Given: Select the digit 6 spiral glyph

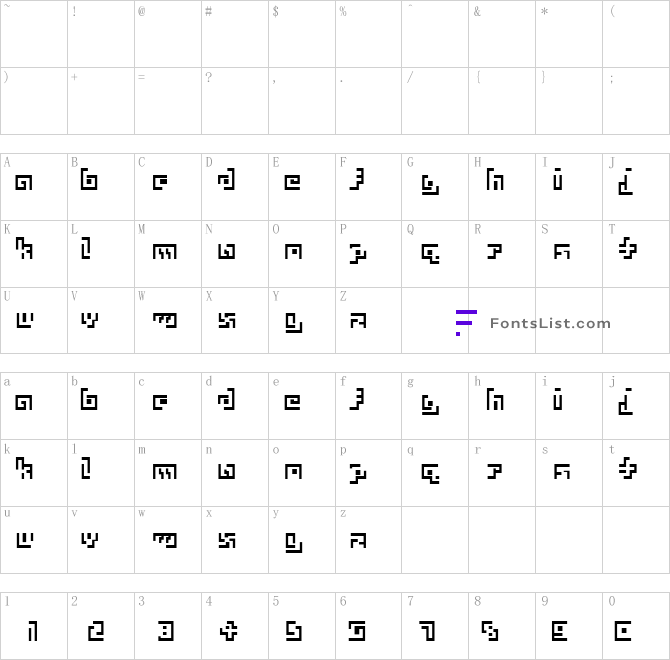Looking at the screenshot, I should [357, 630].
